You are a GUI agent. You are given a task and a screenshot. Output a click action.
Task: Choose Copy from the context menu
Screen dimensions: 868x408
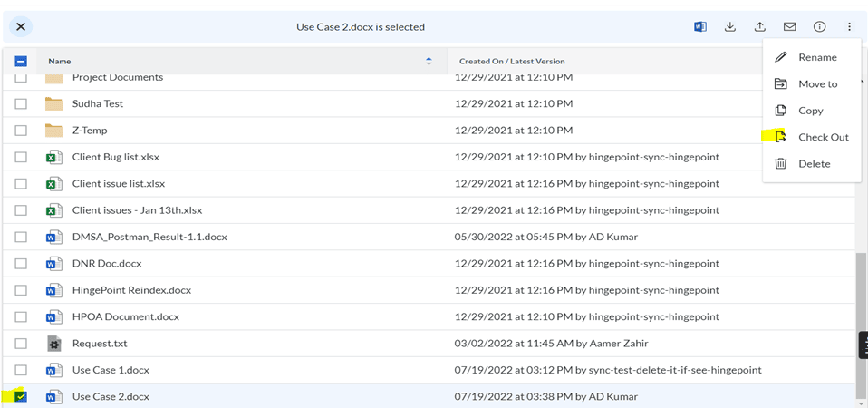(812, 111)
